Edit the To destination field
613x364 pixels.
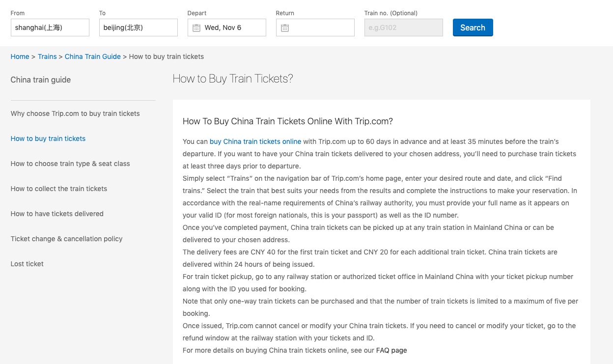(139, 28)
